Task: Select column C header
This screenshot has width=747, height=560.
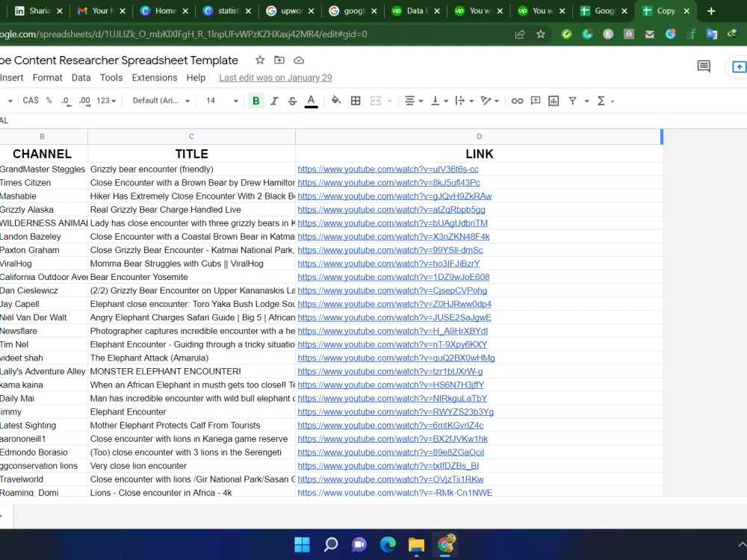Action: 191,137
